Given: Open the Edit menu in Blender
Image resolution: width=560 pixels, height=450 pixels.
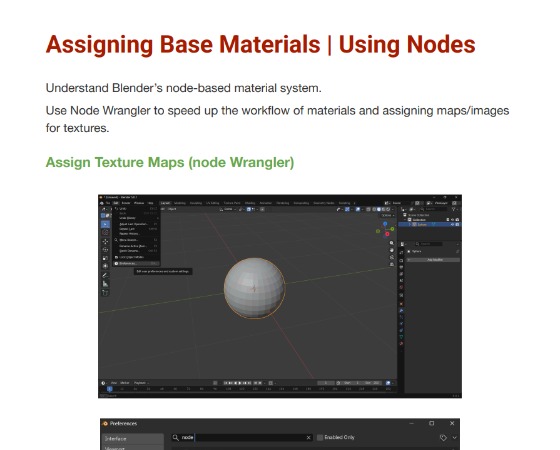Looking at the screenshot, I should (116, 203).
